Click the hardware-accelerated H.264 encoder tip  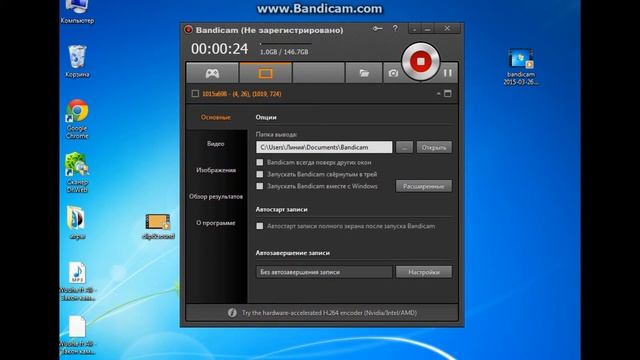pyautogui.click(x=329, y=313)
